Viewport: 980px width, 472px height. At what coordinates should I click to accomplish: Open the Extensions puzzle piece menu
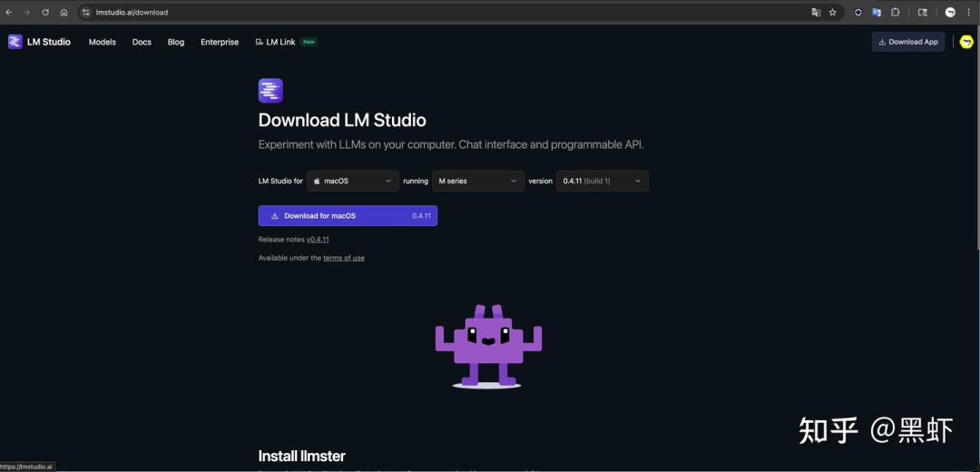[895, 13]
